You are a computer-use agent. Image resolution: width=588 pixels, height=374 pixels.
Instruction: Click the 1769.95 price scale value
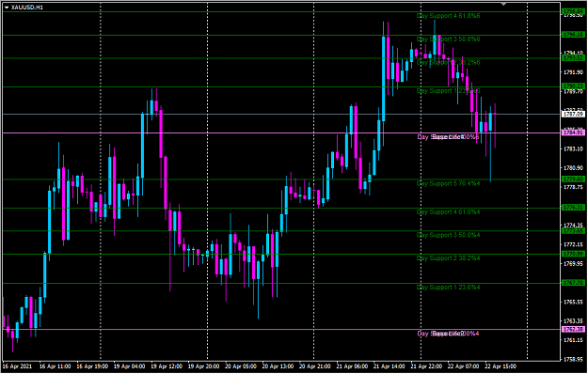[574, 264]
